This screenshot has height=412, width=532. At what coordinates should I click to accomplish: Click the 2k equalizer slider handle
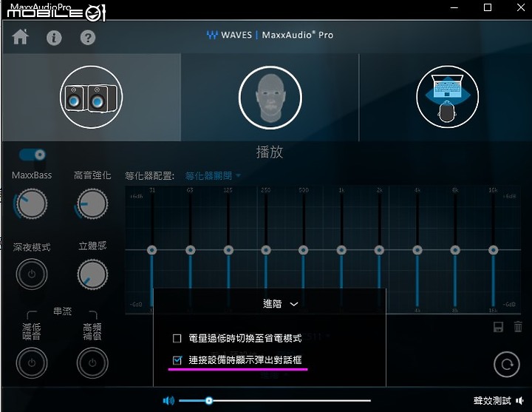[379, 250]
